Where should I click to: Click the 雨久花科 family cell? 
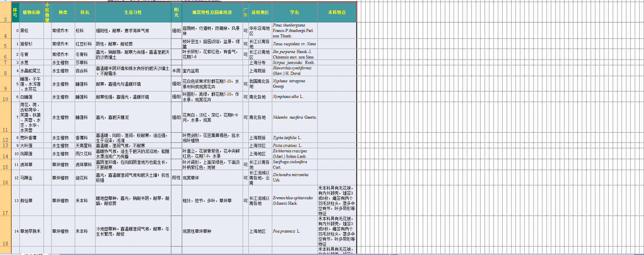pyautogui.click(x=85, y=154)
